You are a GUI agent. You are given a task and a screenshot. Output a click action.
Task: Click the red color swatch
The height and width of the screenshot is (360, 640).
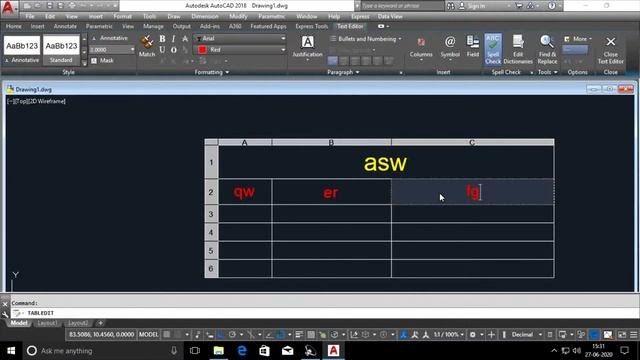pyautogui.click(x=202, y=49)
